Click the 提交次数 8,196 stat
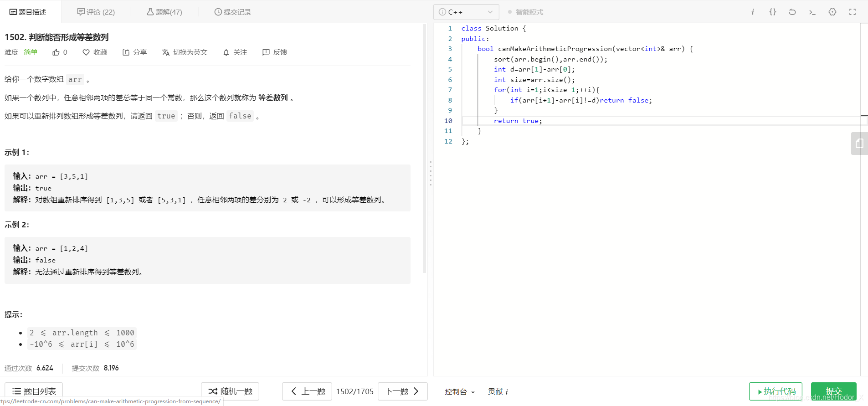Viewport: 868px width, 406px height. [95, 368]
